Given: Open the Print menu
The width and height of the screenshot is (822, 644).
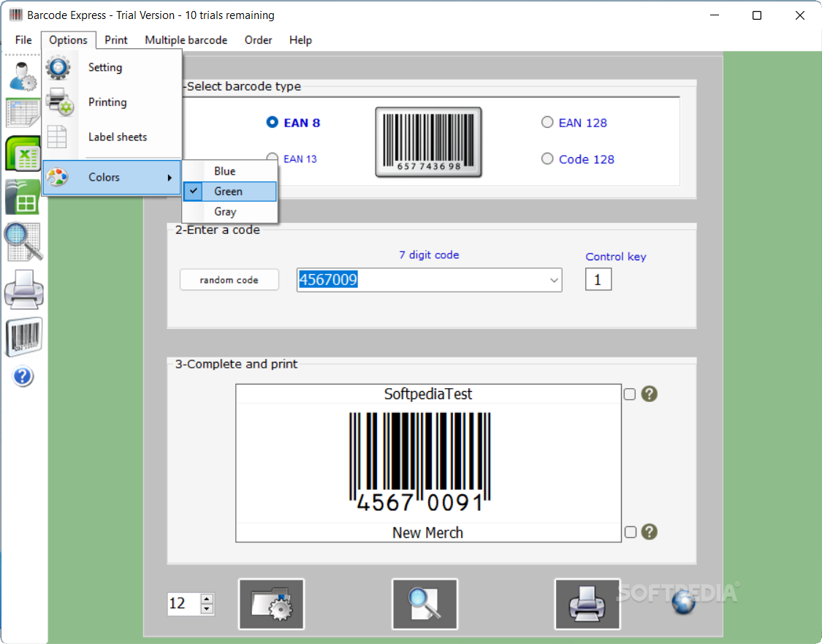Looking at the screenshot, I should pyautogui.click(x=116, y=40).
